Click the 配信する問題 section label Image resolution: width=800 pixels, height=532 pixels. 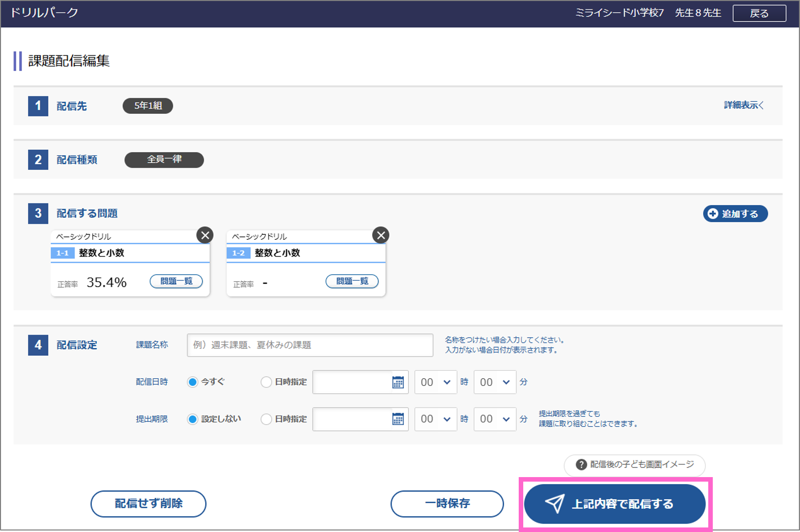click(x=87, y=214)
